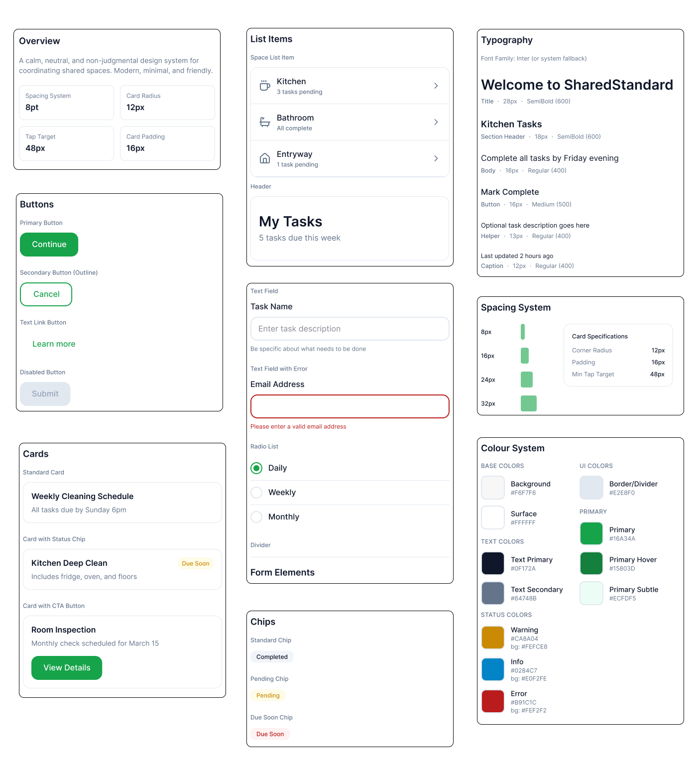Click the Text Secondary gray swatch

click(x=493, y=593)
